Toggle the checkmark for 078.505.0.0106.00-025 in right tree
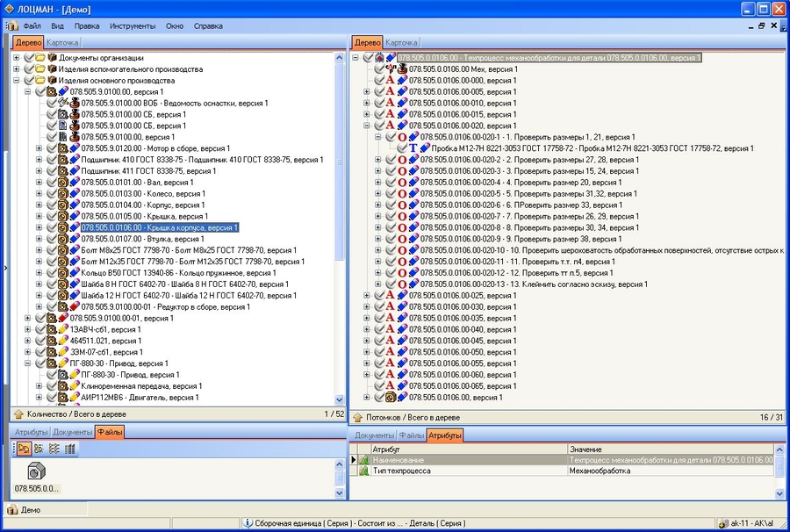This screenshot has height=532, width=790. point(379,296)
